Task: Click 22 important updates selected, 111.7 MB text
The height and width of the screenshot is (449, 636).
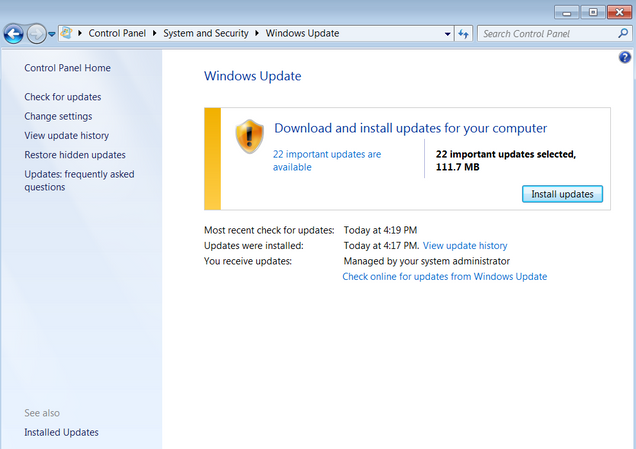Action: [506, 161]
